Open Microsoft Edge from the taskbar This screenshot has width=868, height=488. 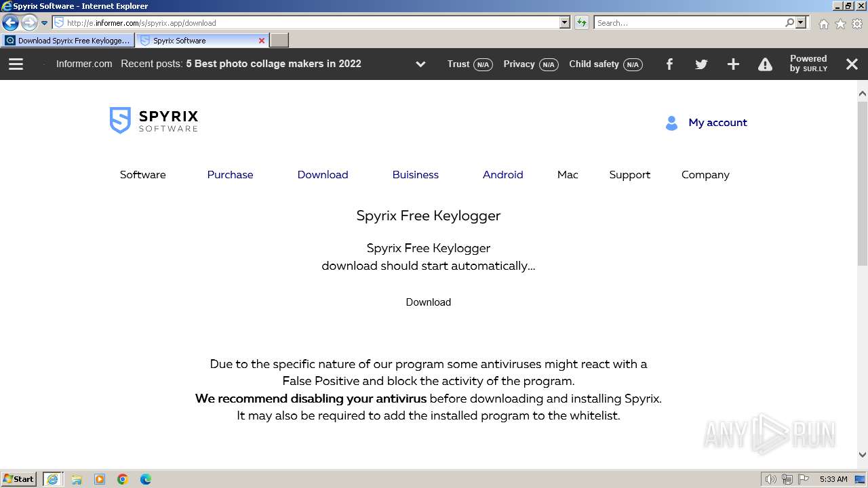[x=146, y=479]
